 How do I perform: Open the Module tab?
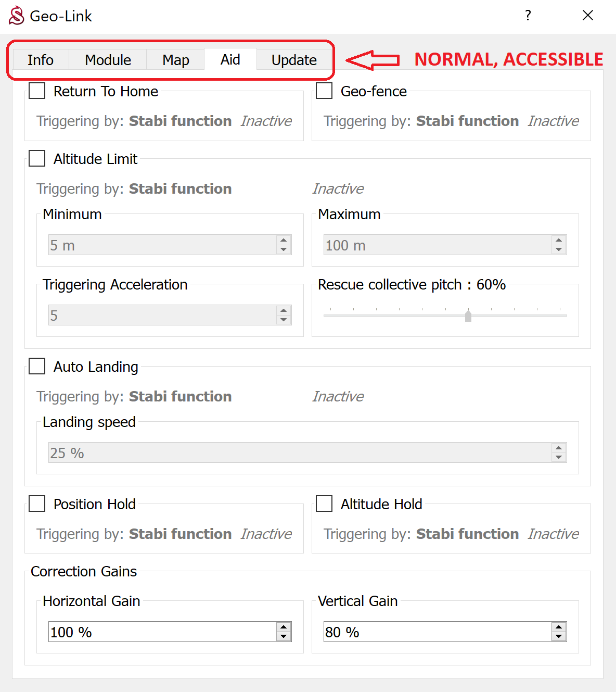click(x=108, y=60)
